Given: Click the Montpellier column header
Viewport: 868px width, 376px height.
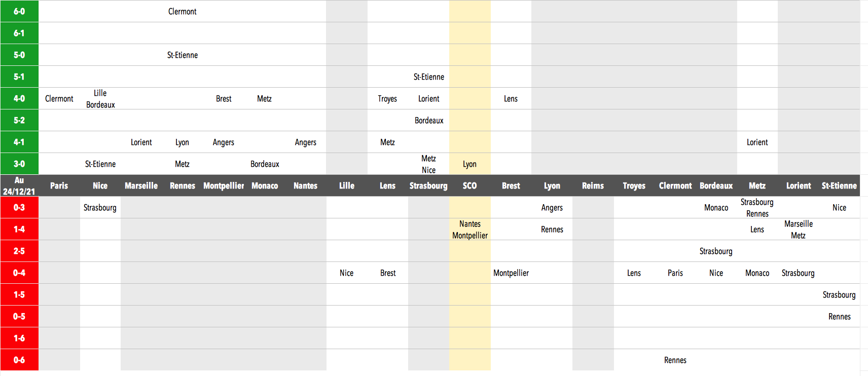Looking at the screenshot, I should [224, 185].
